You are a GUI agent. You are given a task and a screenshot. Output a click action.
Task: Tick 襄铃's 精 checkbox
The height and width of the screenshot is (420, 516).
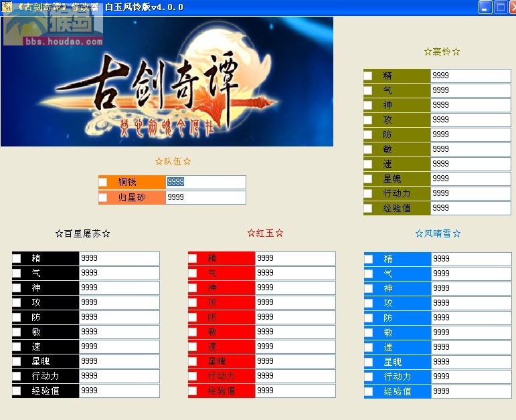click(368, 76)
